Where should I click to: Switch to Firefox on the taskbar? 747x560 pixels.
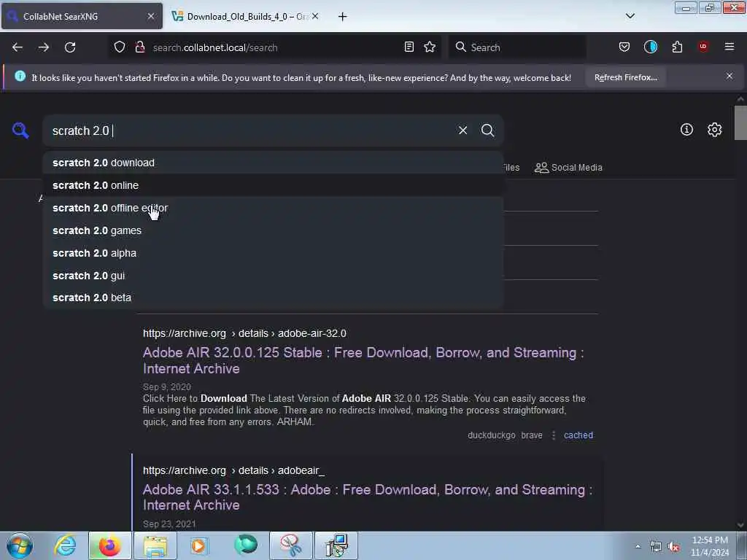109,545
